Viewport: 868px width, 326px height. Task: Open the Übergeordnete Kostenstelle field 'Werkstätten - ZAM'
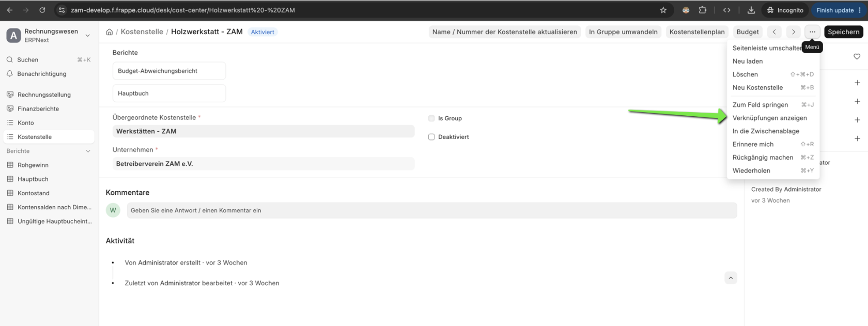click(x=263, y=131)
